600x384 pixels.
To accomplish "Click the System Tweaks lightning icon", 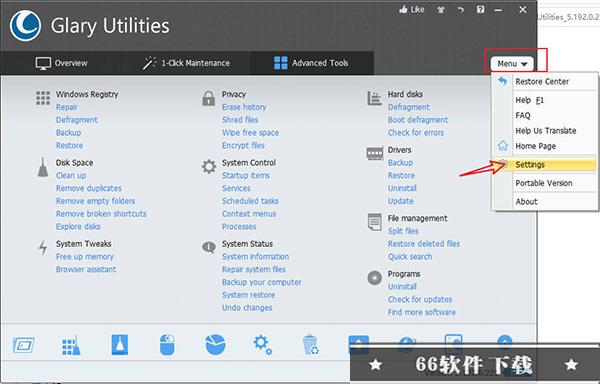I will click(x=43, y=248).
